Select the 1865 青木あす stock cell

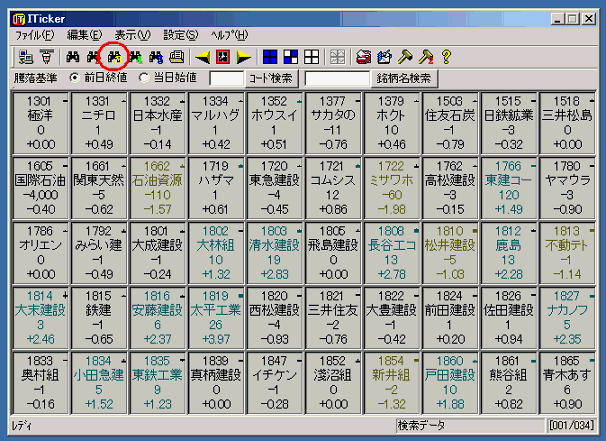(567, 383)
